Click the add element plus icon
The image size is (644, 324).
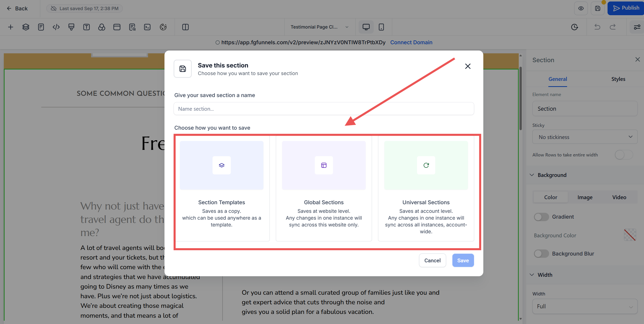(x=10, y=27)
